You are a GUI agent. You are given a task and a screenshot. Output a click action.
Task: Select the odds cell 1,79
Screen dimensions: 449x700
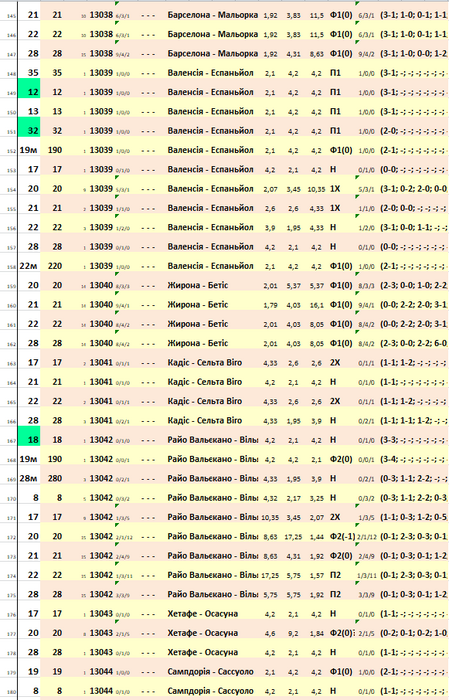coord(270,305)
